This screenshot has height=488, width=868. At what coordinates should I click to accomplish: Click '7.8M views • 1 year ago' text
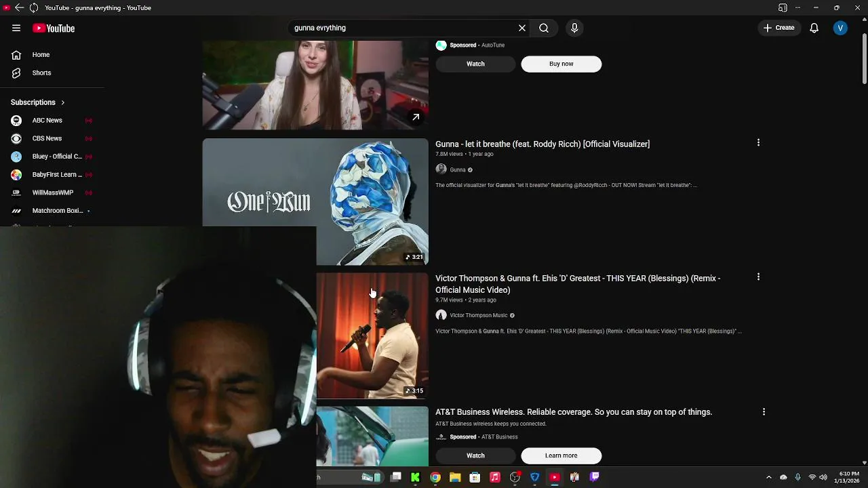(465, 154)
